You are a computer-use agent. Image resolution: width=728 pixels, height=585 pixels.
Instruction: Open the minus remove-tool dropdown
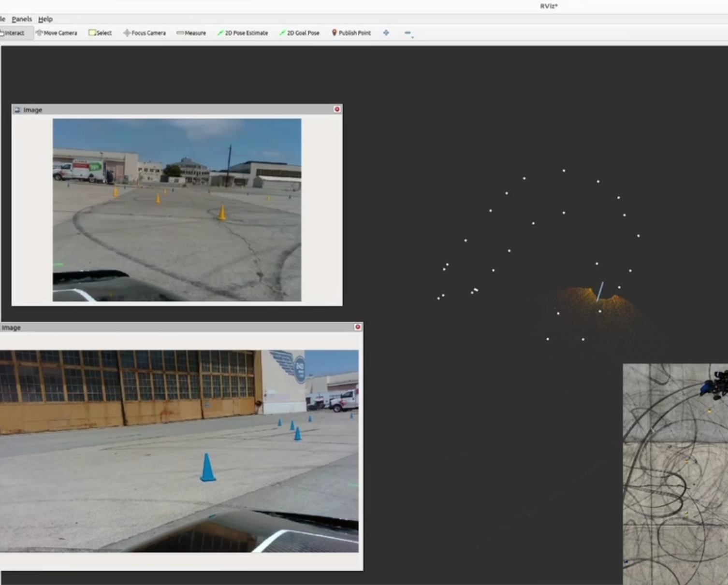pyautogui.click(x=408, y=33)
